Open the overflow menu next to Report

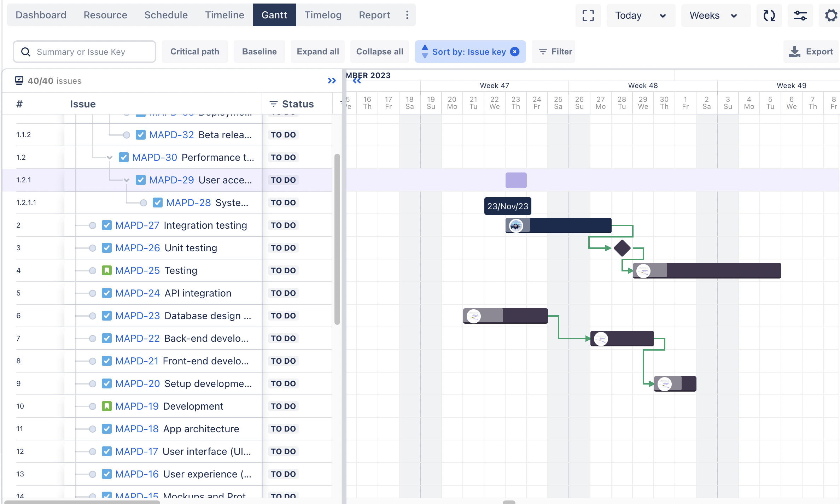(x=407, y=15)
